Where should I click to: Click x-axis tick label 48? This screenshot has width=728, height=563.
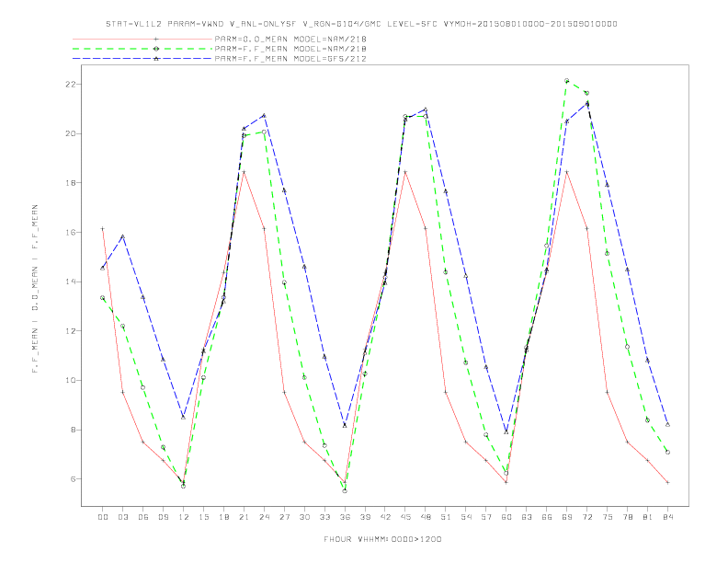(x=426, y=517)
